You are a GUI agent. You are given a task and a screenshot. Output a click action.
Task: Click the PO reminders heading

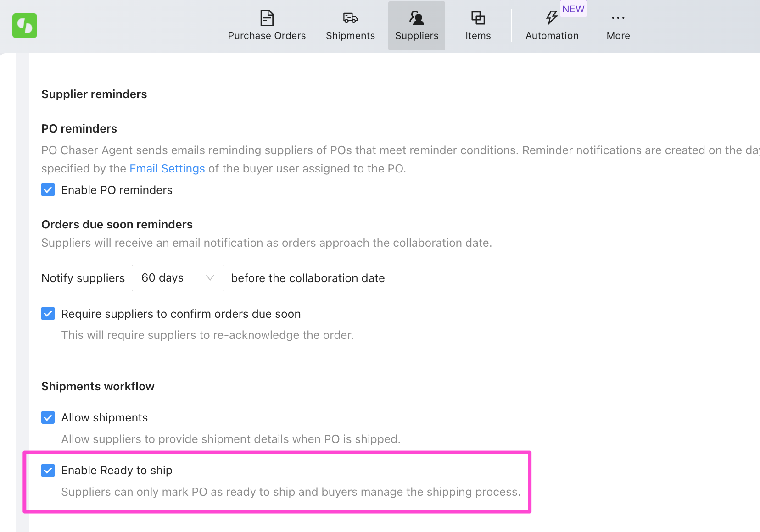pos(79,128)
